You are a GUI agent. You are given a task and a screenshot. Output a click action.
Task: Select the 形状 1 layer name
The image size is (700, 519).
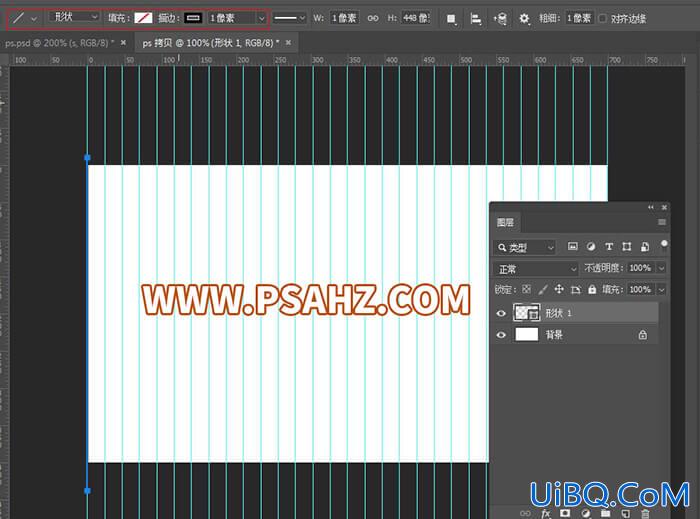coord(558,313)
